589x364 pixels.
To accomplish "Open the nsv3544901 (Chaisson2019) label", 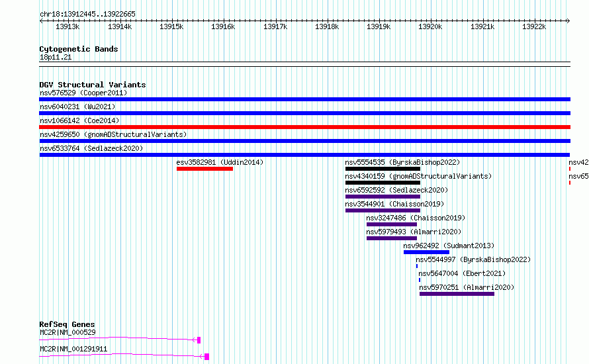I will pos(394,204).
